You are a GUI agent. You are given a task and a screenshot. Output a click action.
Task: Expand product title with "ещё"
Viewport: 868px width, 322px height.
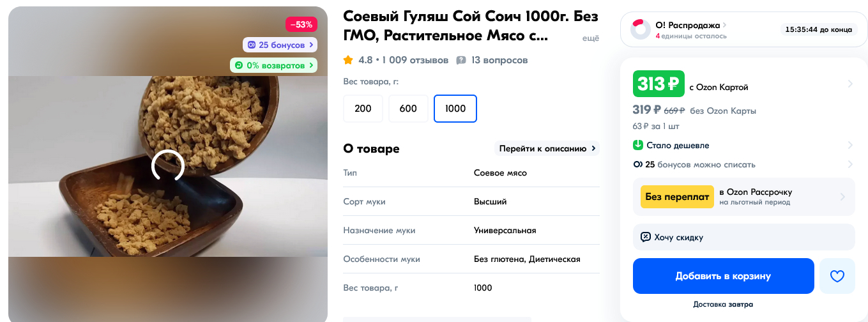pyautogui.click(x=591, y=38)
